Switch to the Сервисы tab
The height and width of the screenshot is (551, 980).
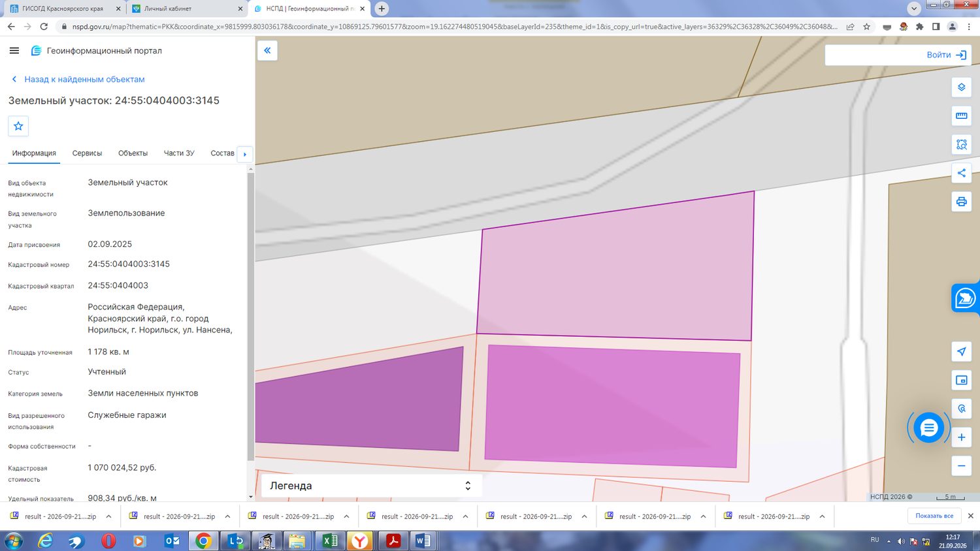87,153
